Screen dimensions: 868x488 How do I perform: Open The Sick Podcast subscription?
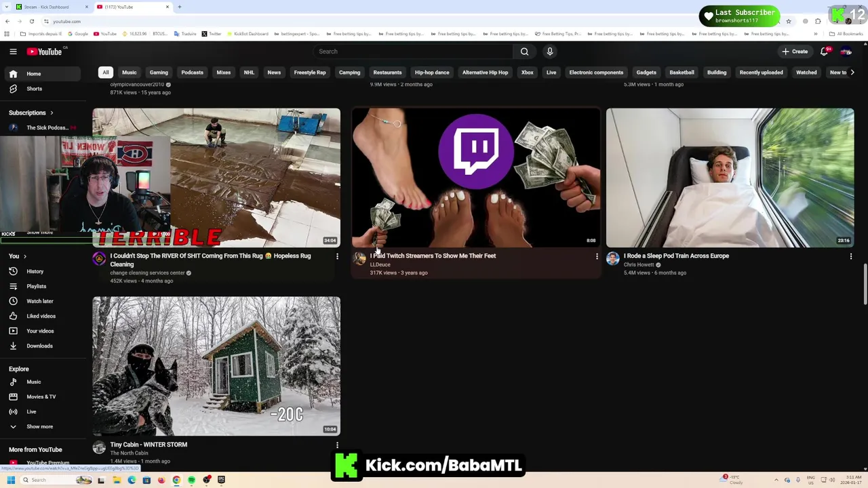tap(44, 127)
